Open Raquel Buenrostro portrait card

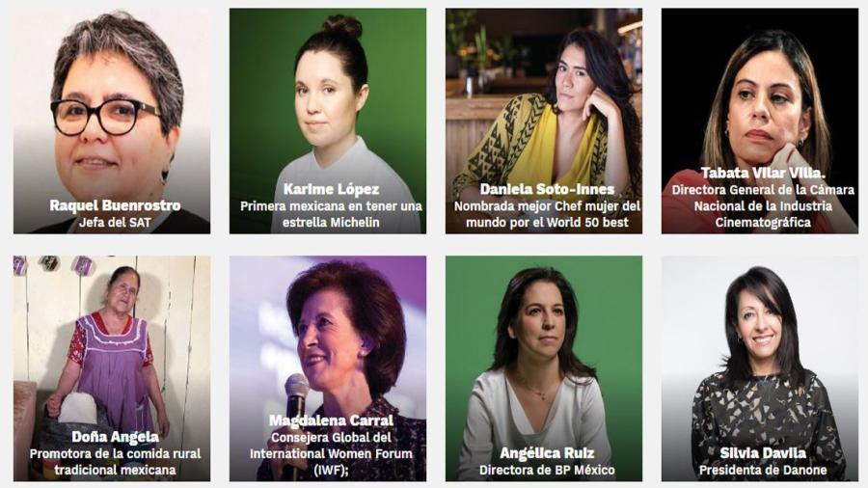(x=112, y=121)
